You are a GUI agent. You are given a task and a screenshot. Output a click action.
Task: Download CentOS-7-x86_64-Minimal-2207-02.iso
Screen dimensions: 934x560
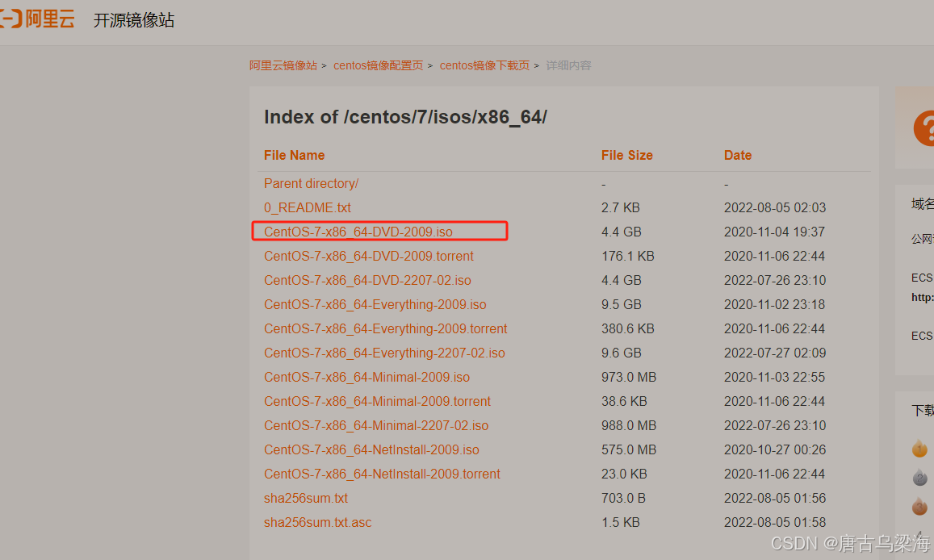tap(376, 425)
